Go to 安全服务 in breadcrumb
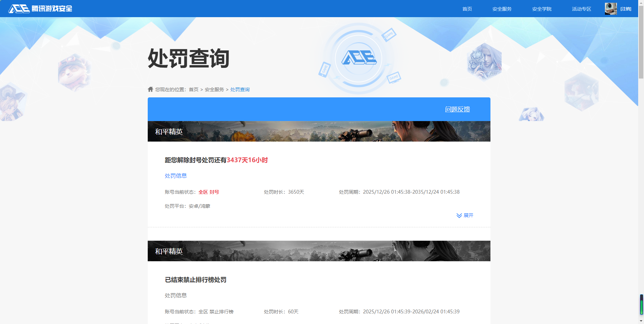 [x=215, y=89]
